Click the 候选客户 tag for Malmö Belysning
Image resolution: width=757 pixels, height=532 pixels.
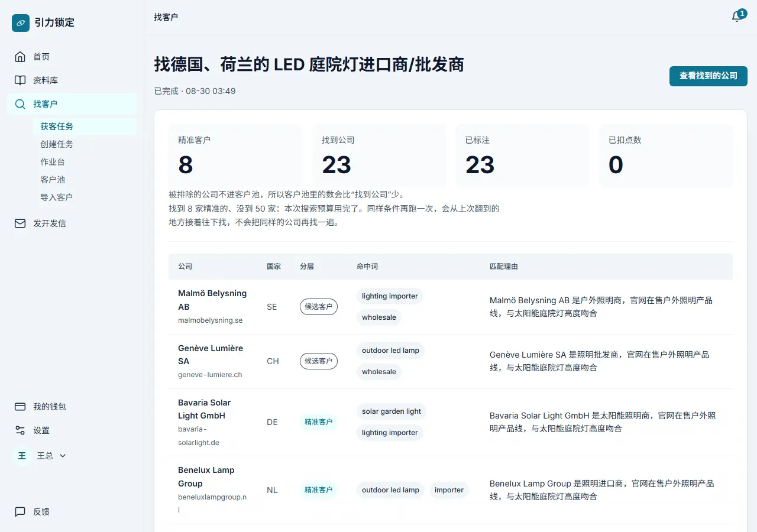(319, 307)
